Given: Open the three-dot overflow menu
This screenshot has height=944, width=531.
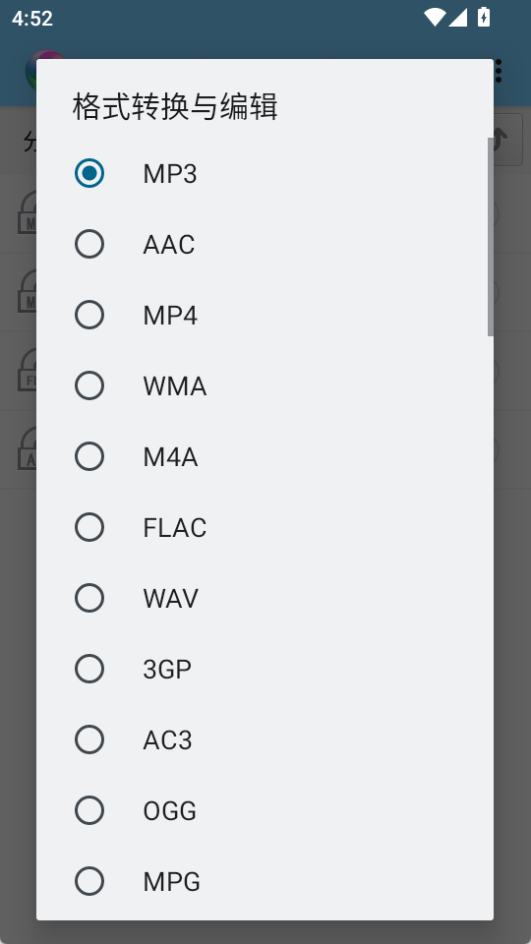Looking at the screenshot, I should (x=498, y=71).
